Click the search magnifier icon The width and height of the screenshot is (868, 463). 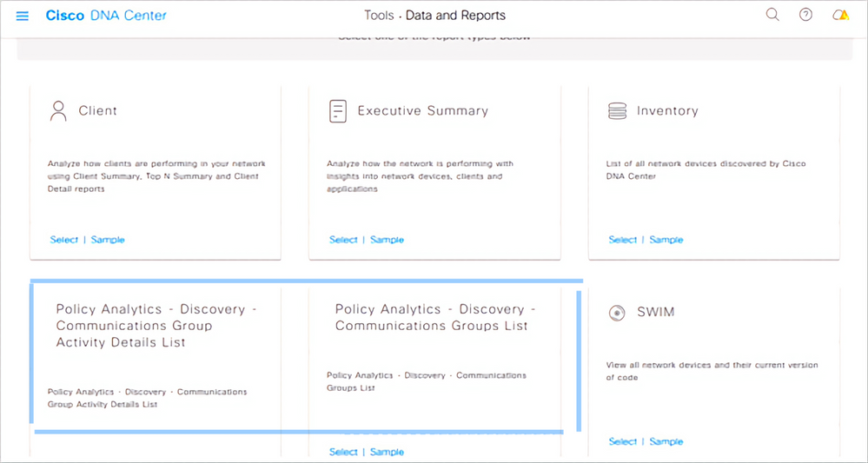(x=772, y=15)
